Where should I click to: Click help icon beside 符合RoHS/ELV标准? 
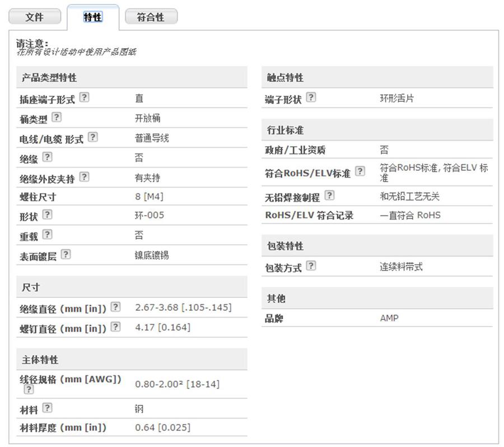(x=360, y=171)
